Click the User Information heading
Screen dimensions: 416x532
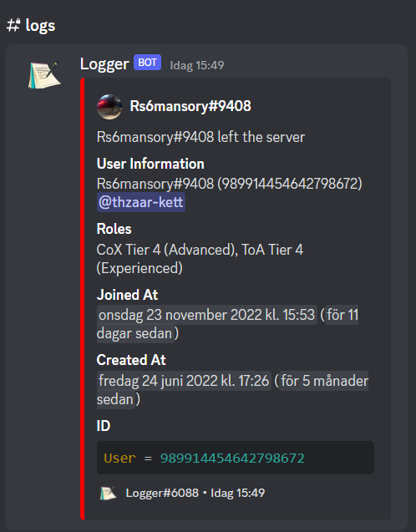click(x=150, y=164)
